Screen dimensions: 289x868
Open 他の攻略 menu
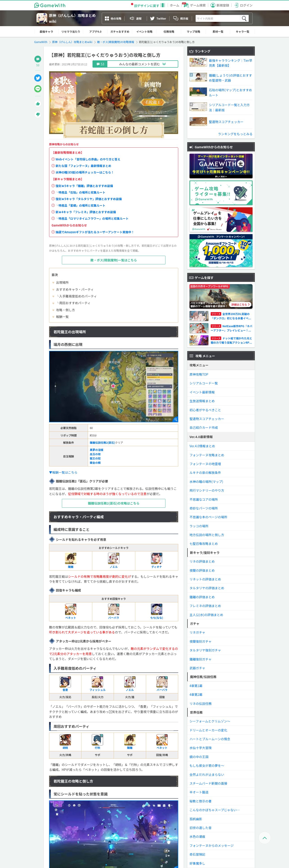pos(113,18)
